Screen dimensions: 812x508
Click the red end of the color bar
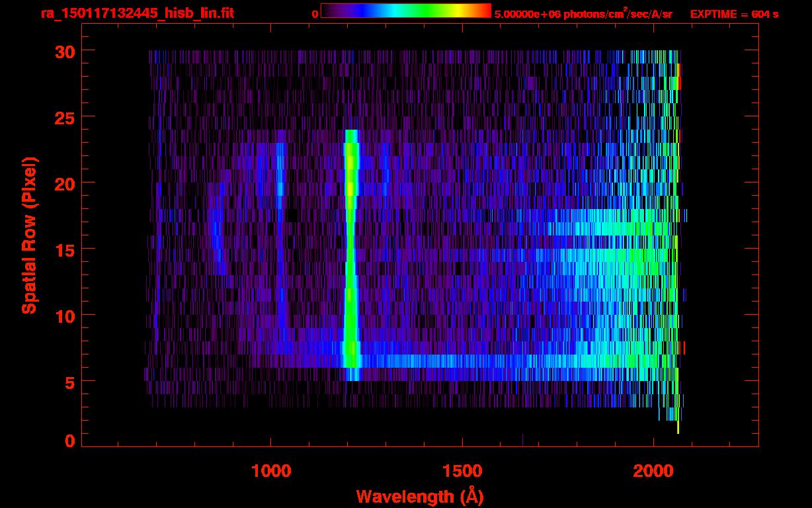coord(485,11)
